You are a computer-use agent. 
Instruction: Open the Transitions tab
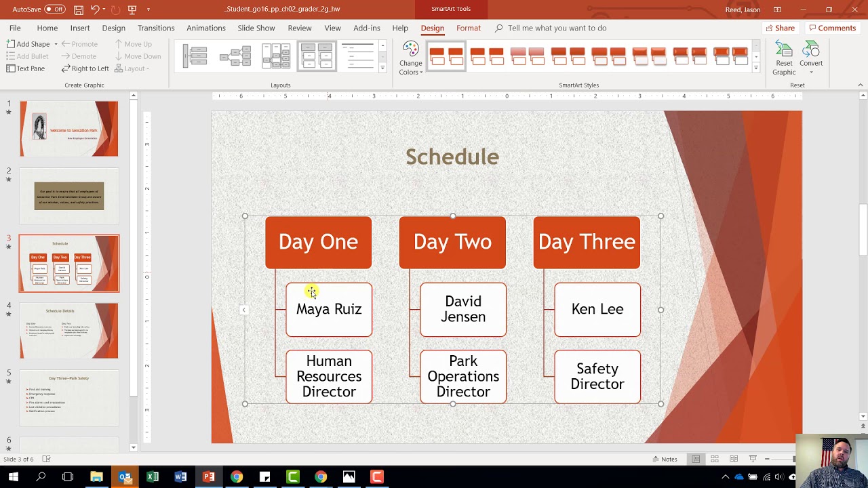click(156, 28)
